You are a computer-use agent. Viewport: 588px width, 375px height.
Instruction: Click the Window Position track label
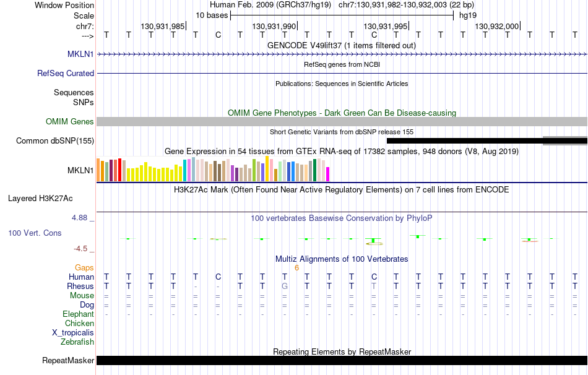pyautogui.click(x=64, y=5)
